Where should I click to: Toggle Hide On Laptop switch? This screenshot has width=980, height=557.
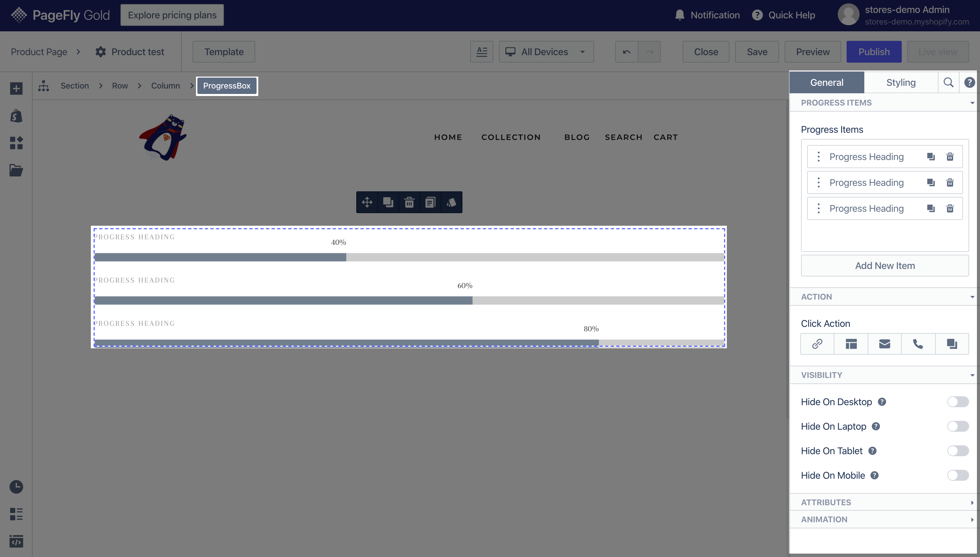click(x=958, y=426)
